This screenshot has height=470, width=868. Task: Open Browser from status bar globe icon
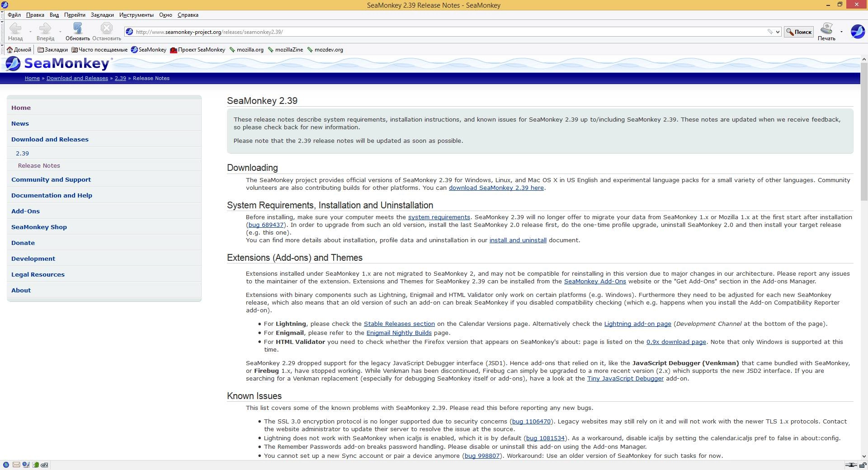pyautogui.click(x=6, y=465)
